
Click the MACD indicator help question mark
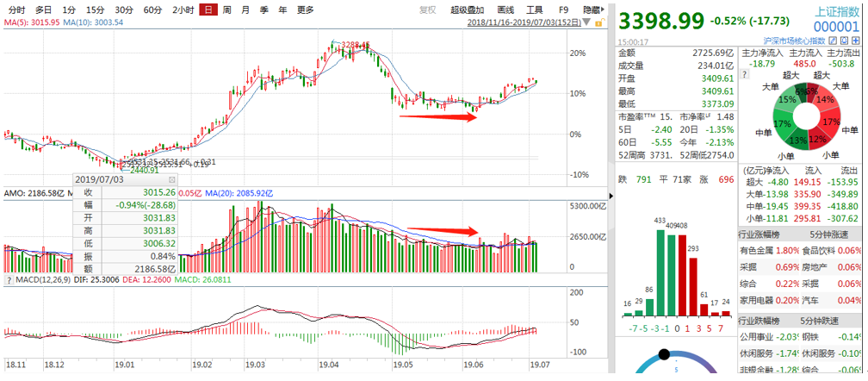pyautogui.click(x=9, y=280)
